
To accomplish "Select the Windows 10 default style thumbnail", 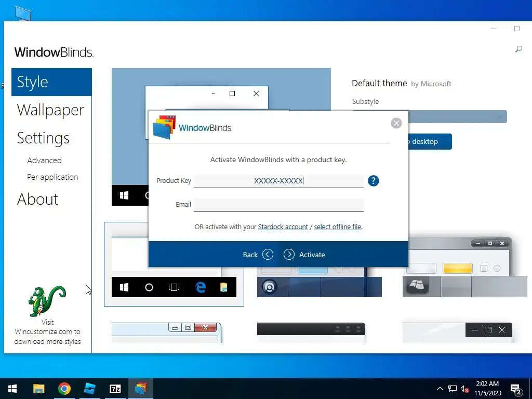I will (x=174, y=264).
